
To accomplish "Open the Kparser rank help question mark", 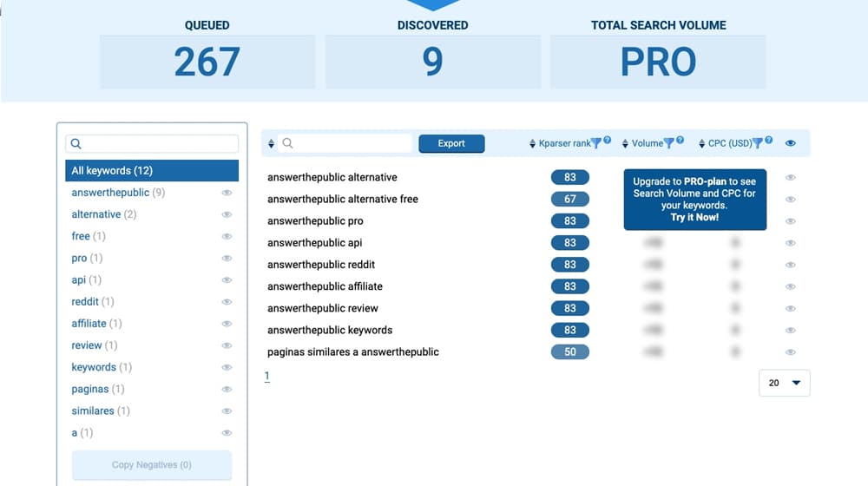I will click(608, 140).
